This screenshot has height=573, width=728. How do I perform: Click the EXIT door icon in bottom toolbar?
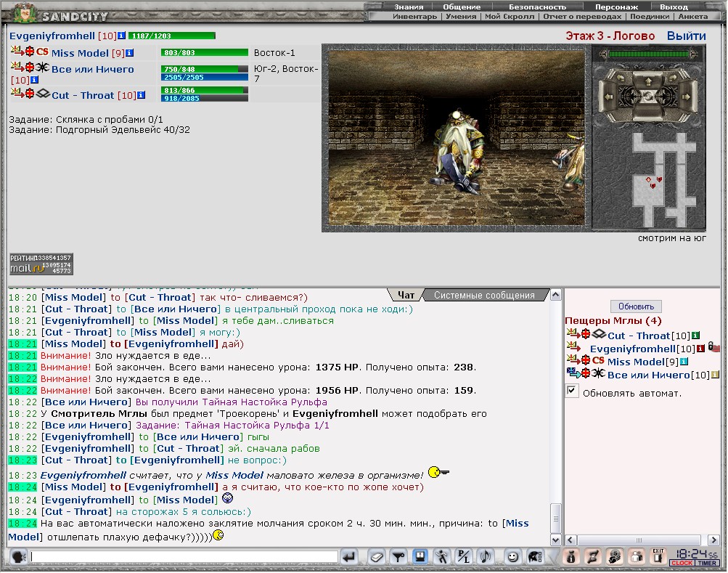[x=658, y=556]
